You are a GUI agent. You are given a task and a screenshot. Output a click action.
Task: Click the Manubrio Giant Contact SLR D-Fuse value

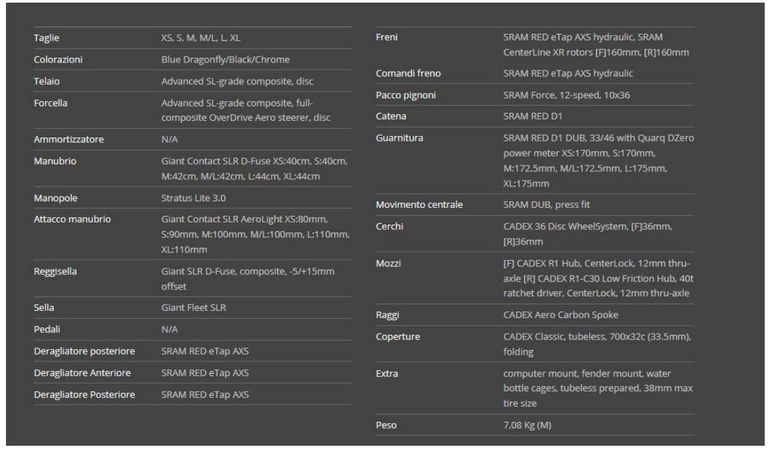pos(254,169)
